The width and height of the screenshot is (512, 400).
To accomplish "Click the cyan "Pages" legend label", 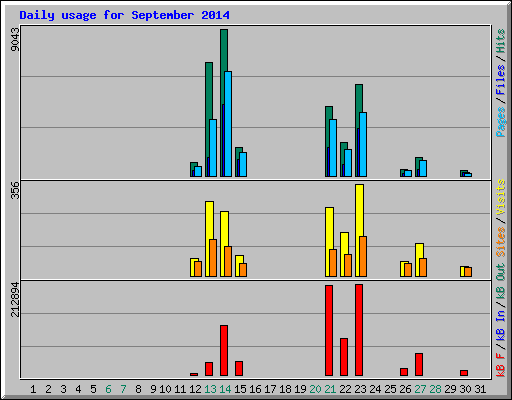I will click(x=500, y=122).
